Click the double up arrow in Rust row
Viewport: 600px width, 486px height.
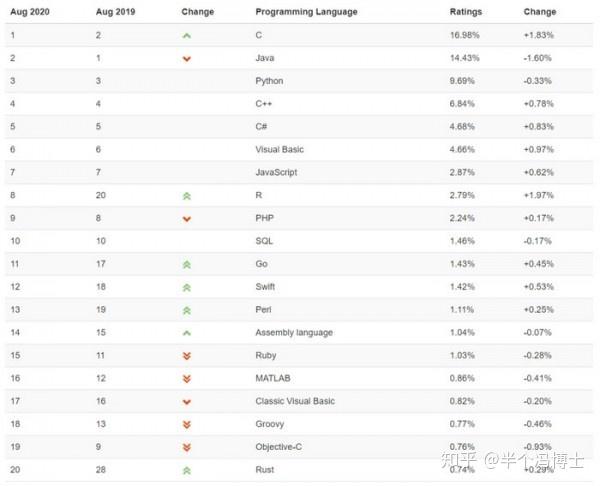pos(186,470)
